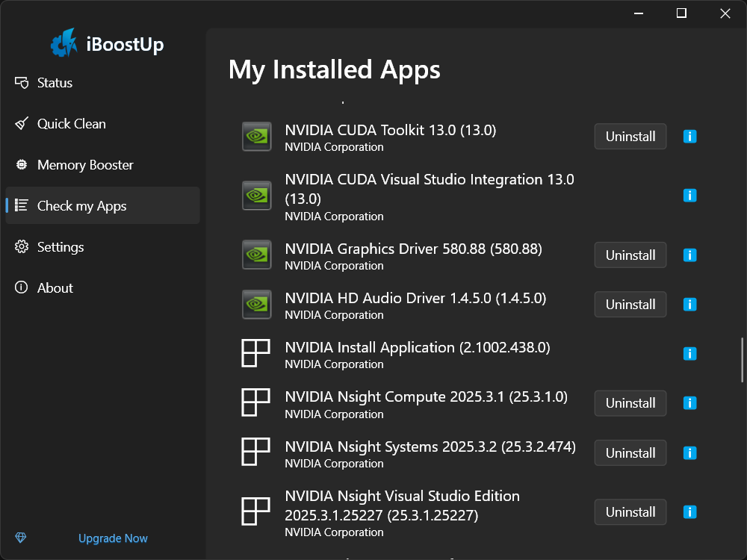Uninstall NVIDIA CUDA Toolkit 13.0
This screenshot has width=747, height=560.
pos(630,137)
